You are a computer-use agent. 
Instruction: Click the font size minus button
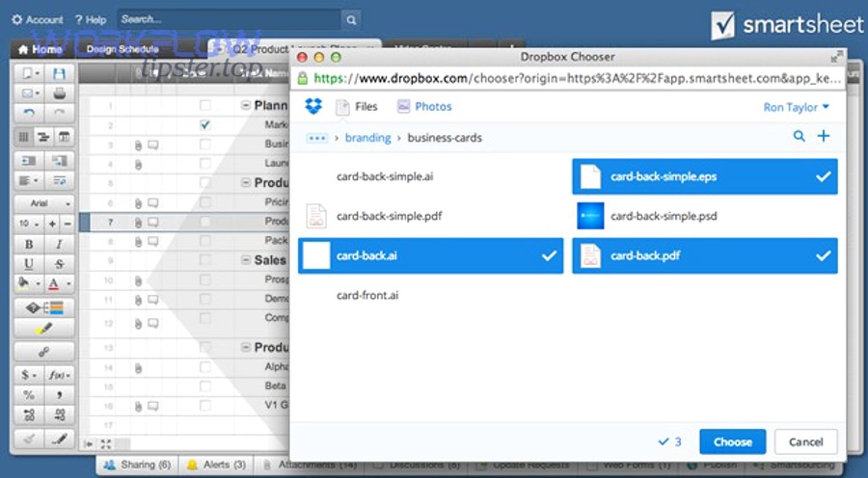coord(68,224)
